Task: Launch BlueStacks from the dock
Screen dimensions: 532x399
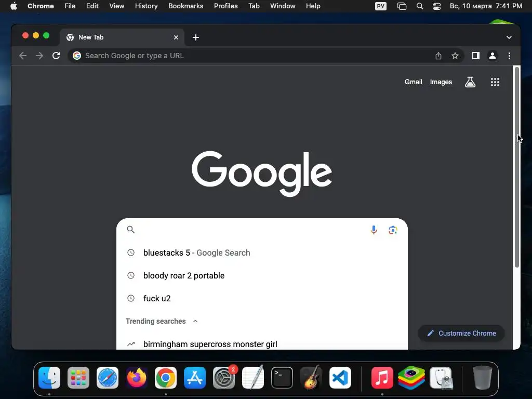Action: pyautogui.click(x=411, y=378)
